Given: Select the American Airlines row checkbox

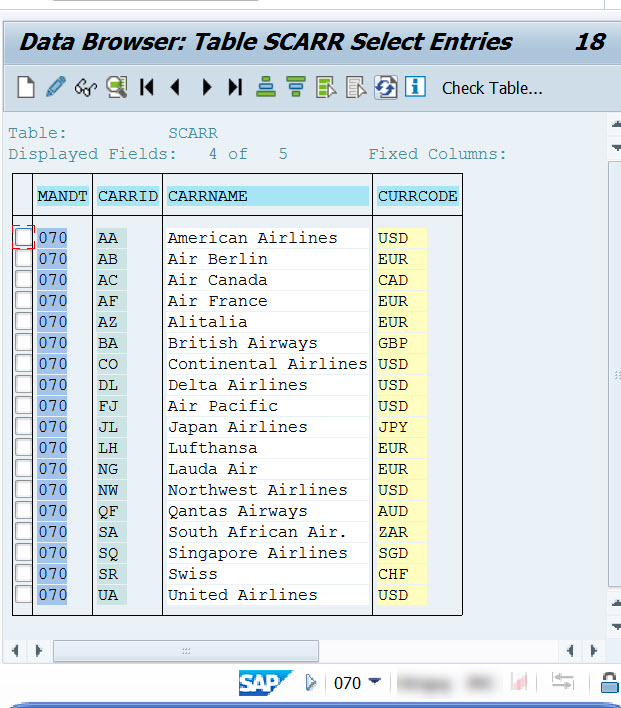Looking at the screenshot, I should tap(23, 237).
